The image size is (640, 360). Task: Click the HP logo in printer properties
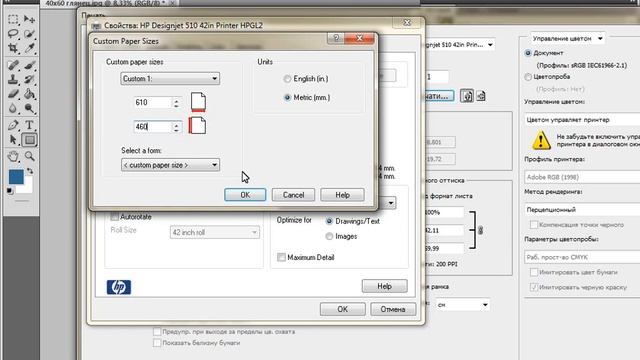pos(119,287)
